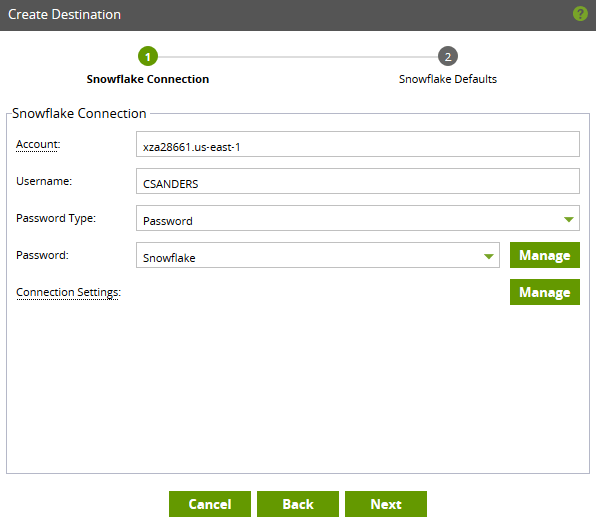Go Back to previous wizard step
The image size is (596, 526).
(x=298, y=504)
